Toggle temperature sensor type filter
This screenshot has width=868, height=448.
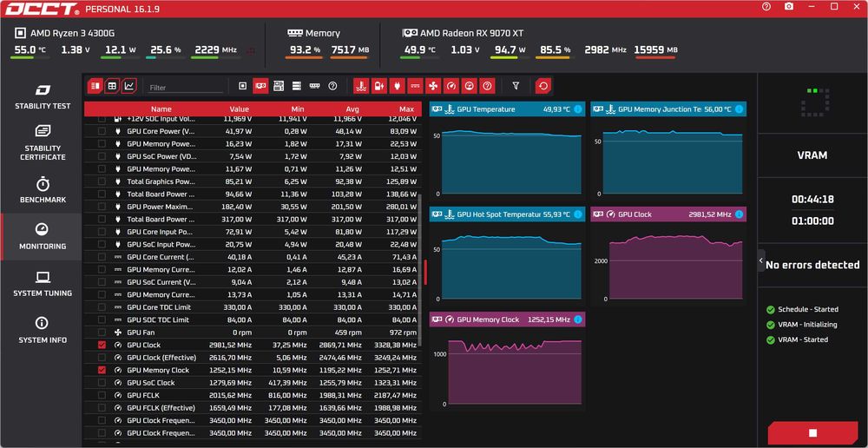point(361,86)
